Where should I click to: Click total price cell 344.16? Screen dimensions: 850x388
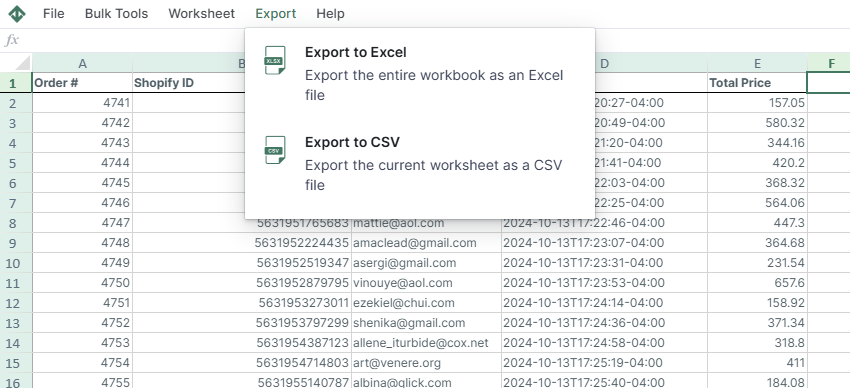click(757, 143)
